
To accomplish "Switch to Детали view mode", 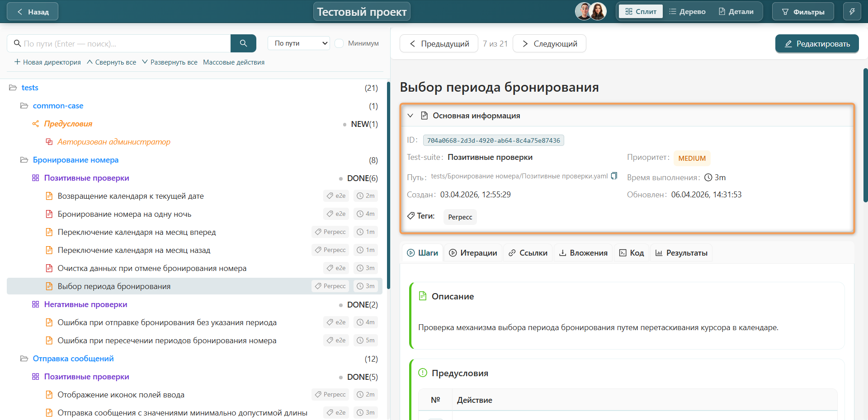I will [736, 12].
